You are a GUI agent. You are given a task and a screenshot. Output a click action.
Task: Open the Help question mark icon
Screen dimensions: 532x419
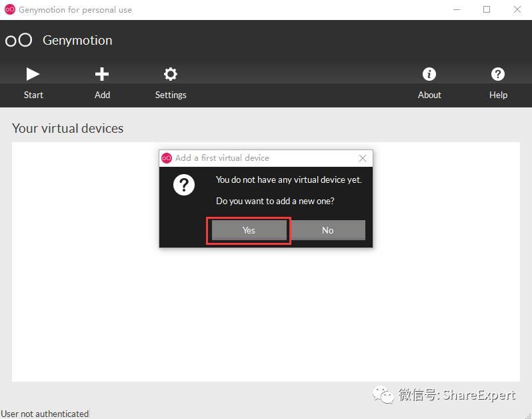[498, 74]
